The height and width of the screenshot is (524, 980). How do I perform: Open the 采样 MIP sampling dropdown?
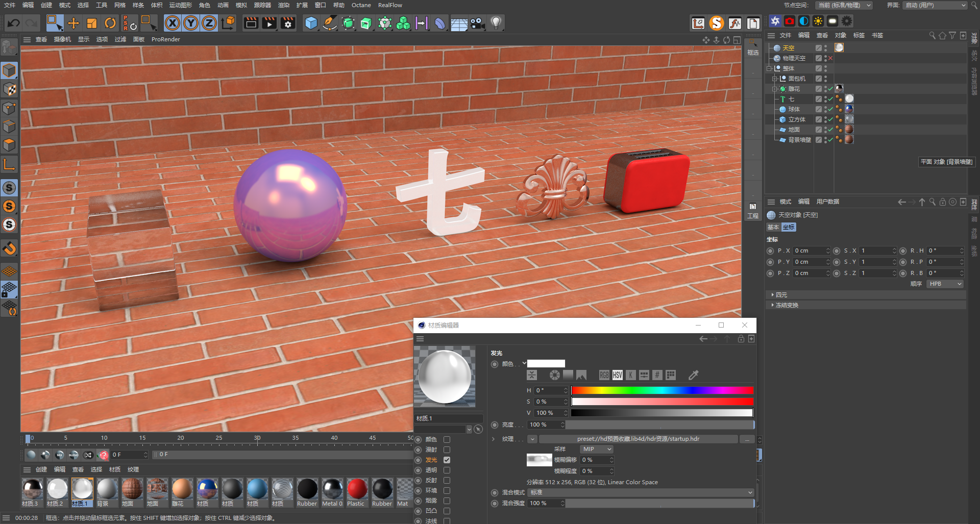(596, 449)
